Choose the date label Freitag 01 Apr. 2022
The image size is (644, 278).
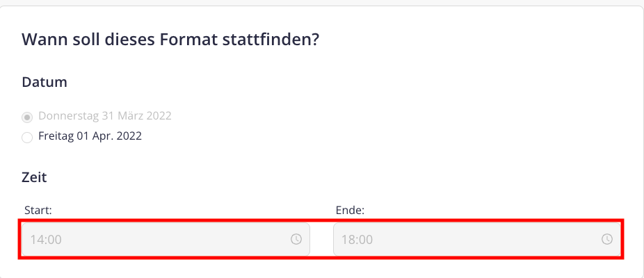pyautogui.click(x=90, y=136)
